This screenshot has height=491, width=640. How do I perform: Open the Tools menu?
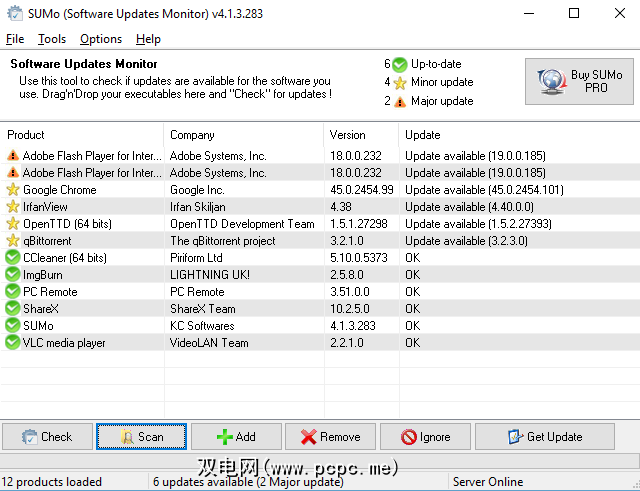point(52,39)
